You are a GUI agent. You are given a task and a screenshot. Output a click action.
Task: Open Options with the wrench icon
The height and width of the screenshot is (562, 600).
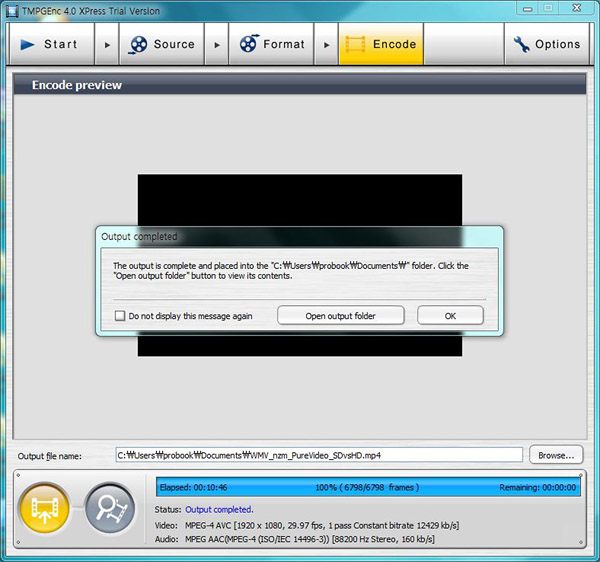coord(546,44)
